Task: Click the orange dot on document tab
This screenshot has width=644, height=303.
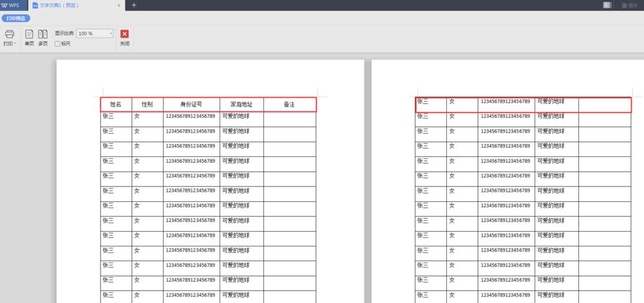Action: [x=118, y=5]
